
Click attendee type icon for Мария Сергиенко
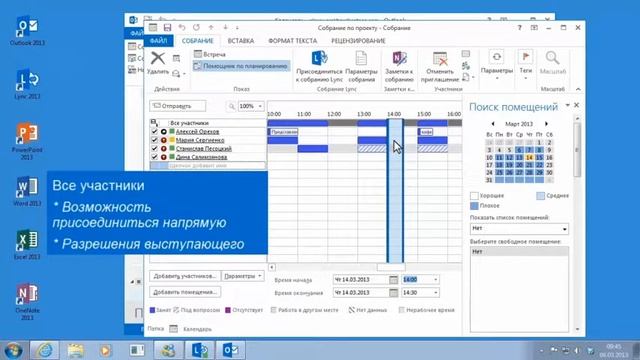164,140
